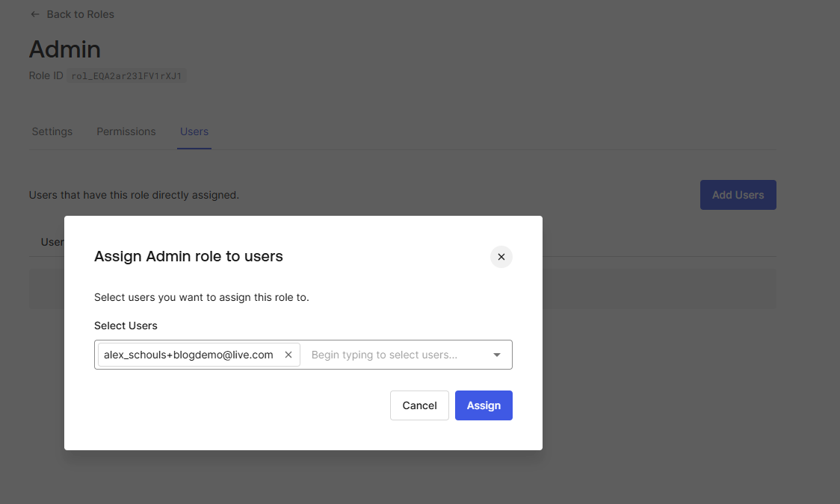Click the Select Users field label
This screenshot has height=504, width=840.
126,326
